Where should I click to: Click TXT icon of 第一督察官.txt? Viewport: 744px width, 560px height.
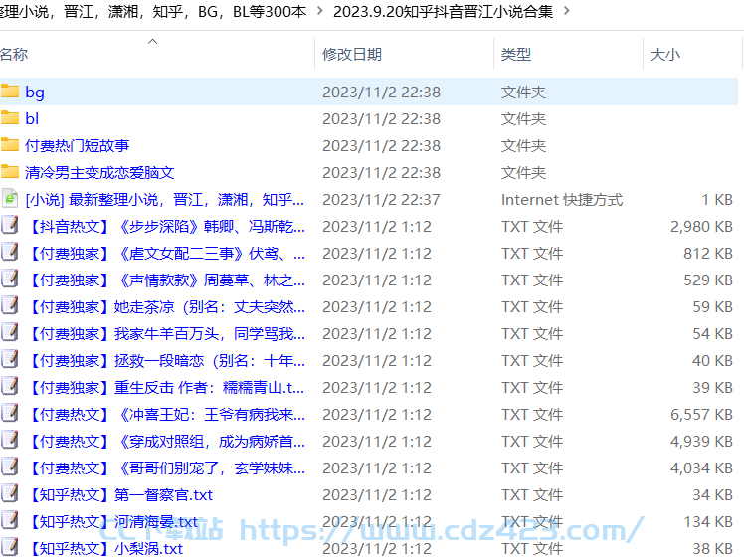click(x=10, y=494)
